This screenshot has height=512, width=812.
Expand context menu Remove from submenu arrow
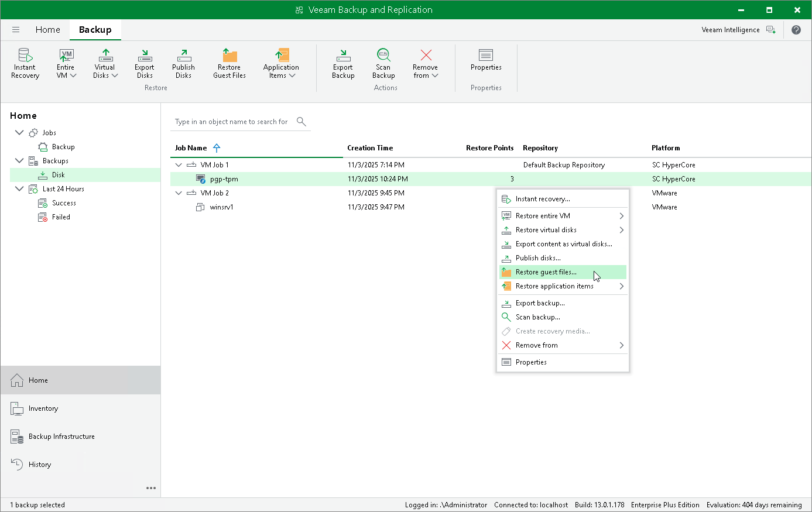(622, 345)
